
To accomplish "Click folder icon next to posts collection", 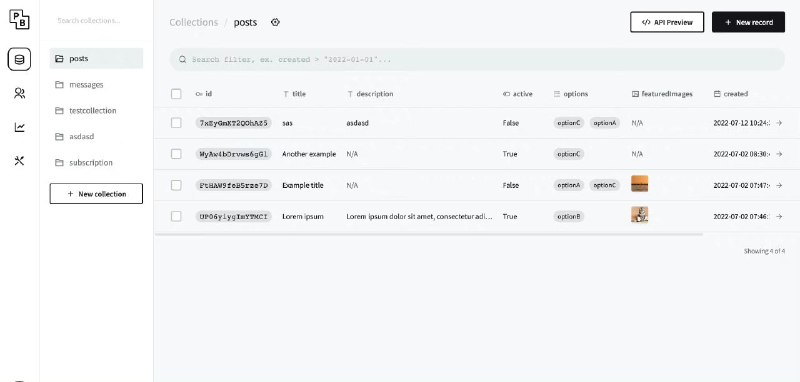I will click(x=59, y=59).
